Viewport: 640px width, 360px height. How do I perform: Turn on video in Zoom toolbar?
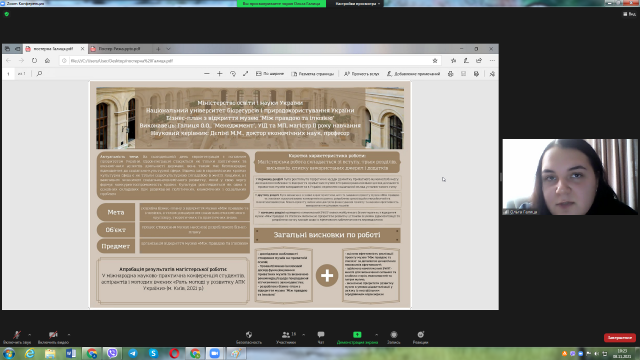(x=53, y=337)
